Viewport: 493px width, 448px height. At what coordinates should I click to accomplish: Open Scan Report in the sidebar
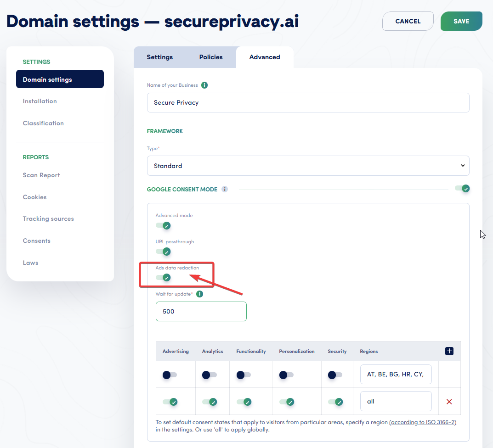41,175
